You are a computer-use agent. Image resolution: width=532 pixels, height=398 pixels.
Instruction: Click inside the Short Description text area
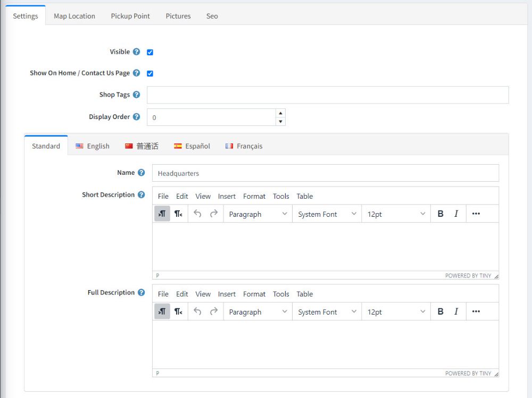tap(326, 247)
